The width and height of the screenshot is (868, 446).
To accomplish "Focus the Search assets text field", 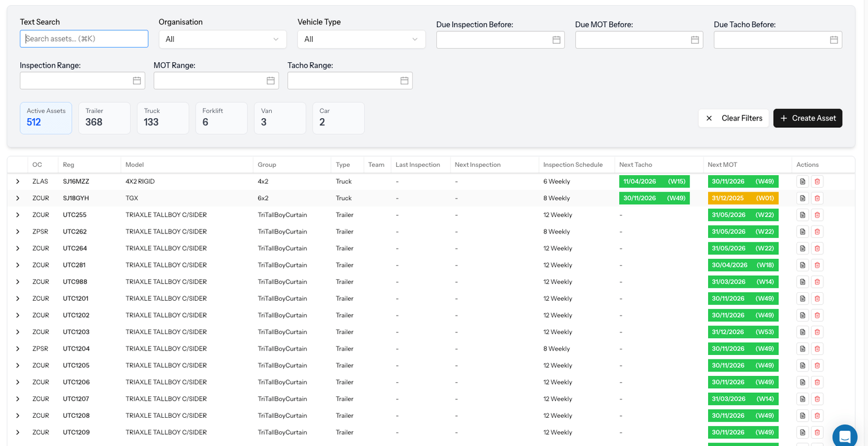I will tap(84, 39).
